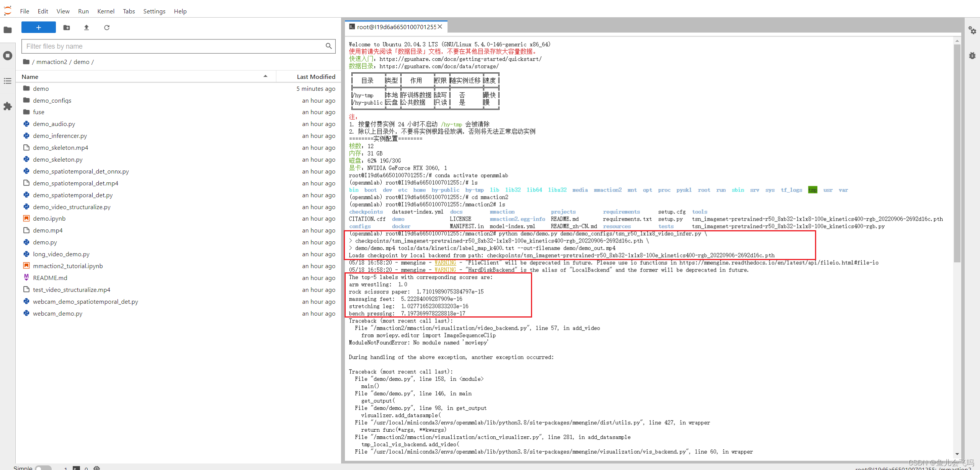Image resolution: width=980 pixels, height=470 pixels.
Task: Open the Table of Contents sidebar
Action: coord(8,81)
